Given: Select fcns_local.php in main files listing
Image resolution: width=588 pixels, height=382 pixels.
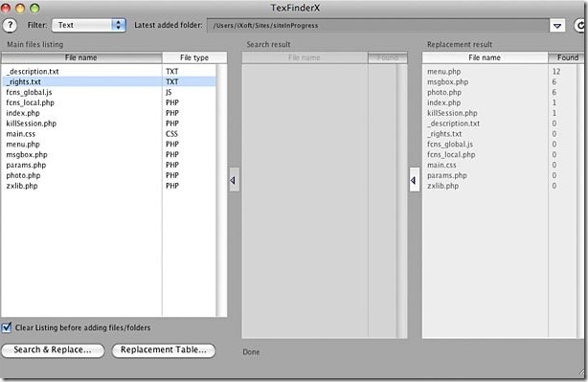Looking at the screenshot, I should click(x=109, y=102).
